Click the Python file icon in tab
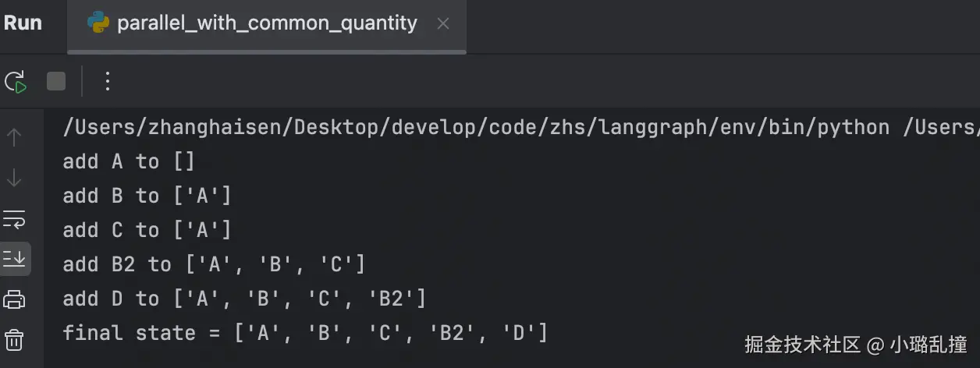 [x=99, y=23]
